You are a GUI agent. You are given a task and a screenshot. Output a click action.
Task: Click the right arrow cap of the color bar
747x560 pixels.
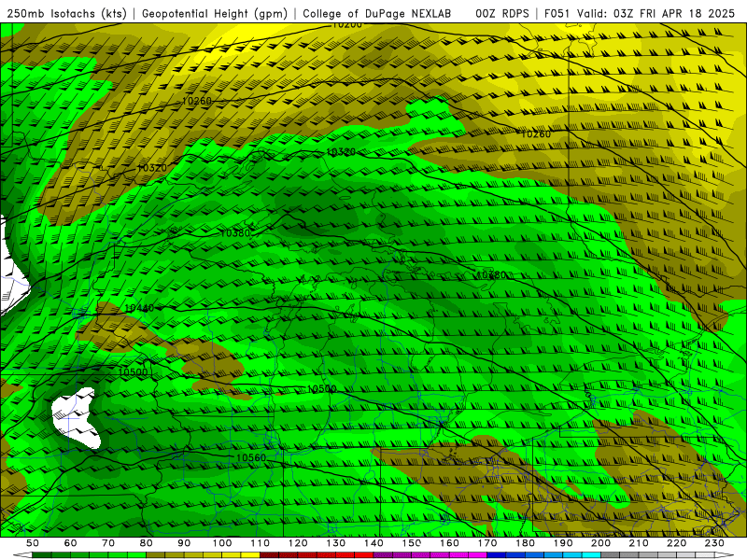click(x=725, y=555)
